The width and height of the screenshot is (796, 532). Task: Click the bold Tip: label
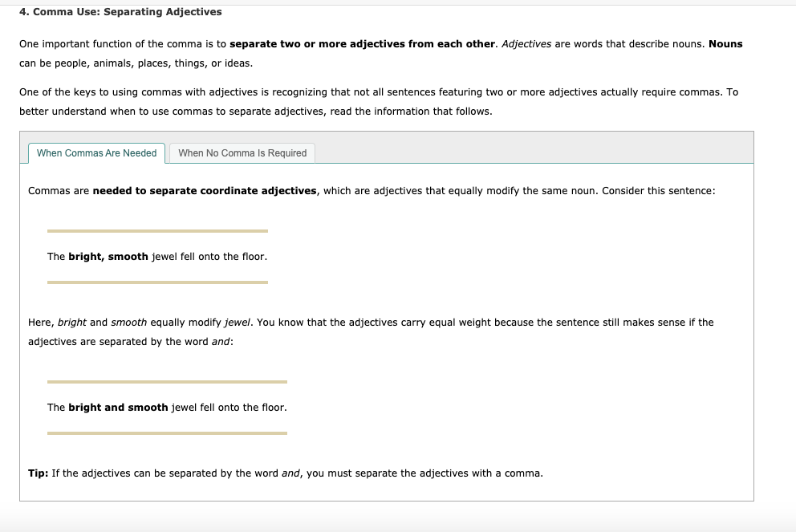[x=36, y=473]
